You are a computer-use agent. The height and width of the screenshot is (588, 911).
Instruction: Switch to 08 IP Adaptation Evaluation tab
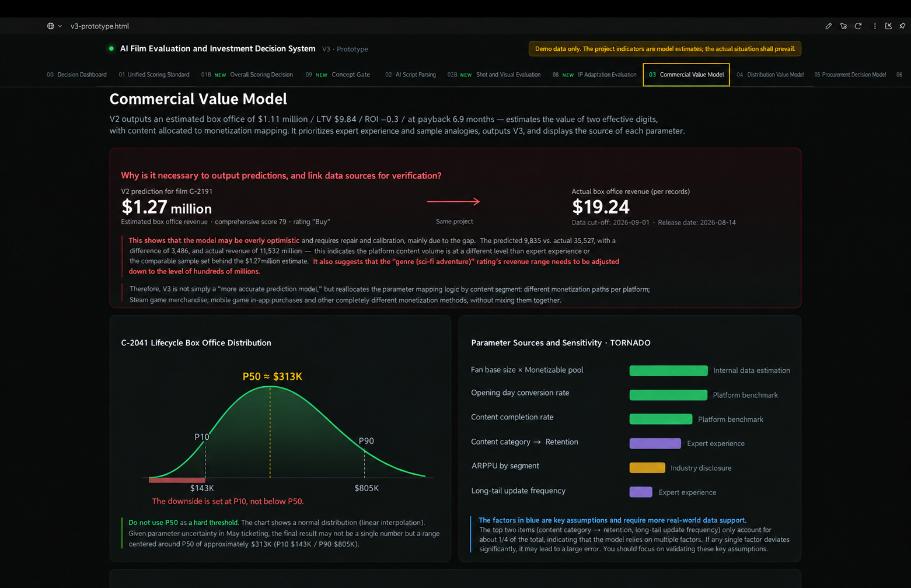(x=594, y=75)
